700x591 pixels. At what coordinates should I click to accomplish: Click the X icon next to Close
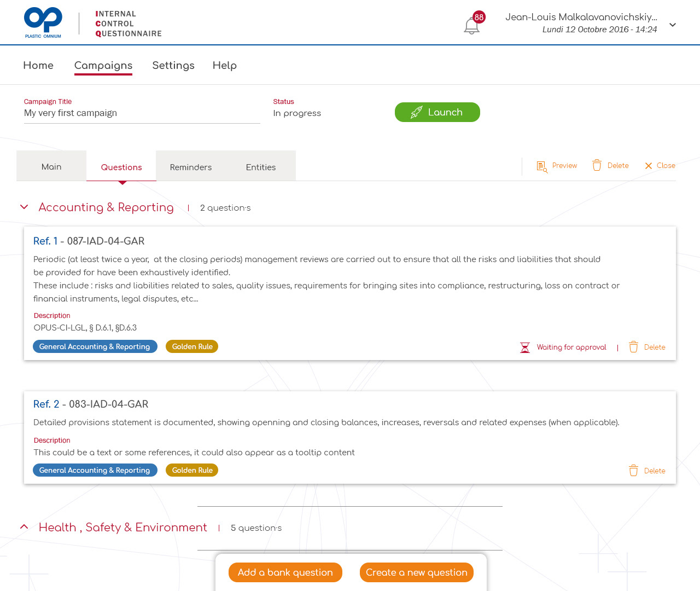[x=649, y=166]
